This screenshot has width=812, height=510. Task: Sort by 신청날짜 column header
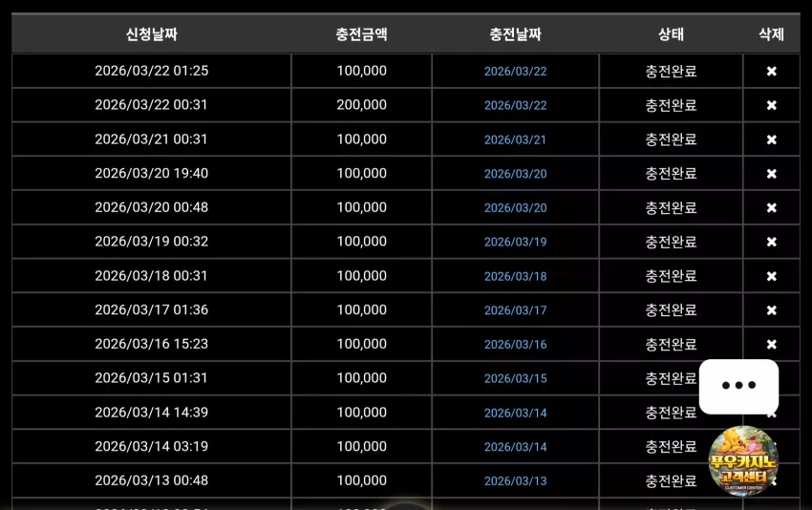(x=152, y=34)
